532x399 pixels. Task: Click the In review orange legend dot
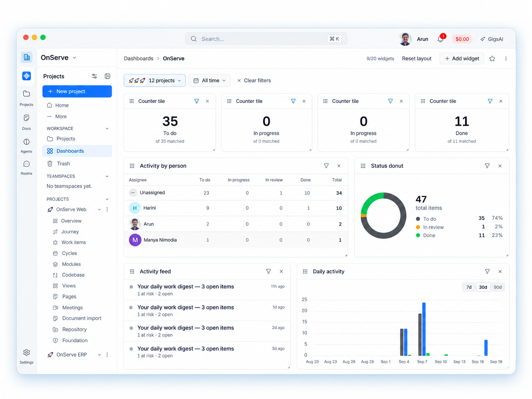click(418, 227)
